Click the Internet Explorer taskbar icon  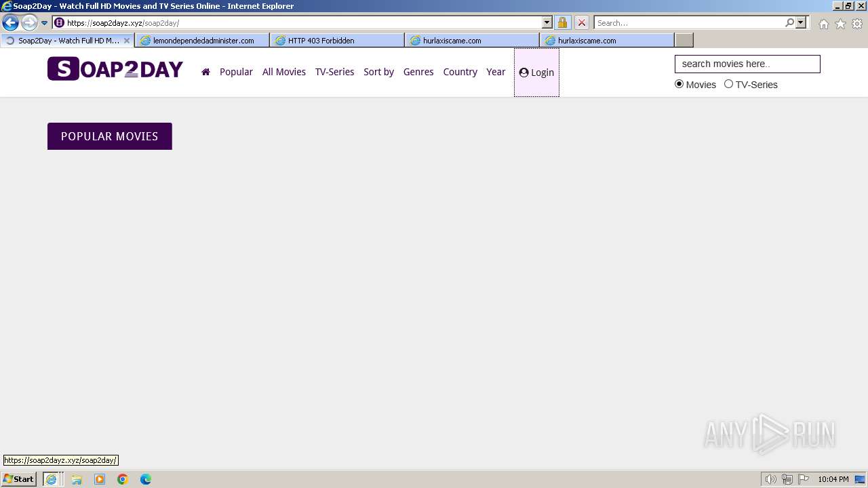tap(51, 479)
